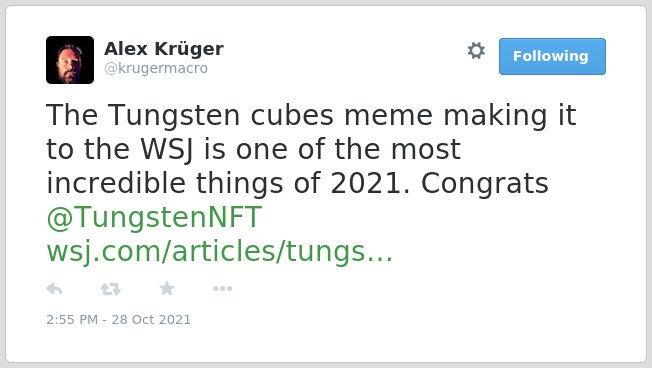This screenshot has width=652, height=368.
Task: Follow the wsj.com/articles/tungs… link
Action: [220, 252]
